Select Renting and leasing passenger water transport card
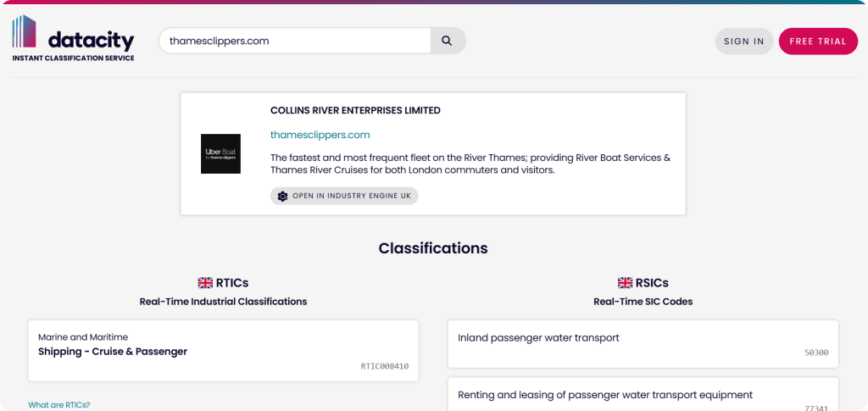This screenshot has height=411, width=868. (x=643, y=394)
